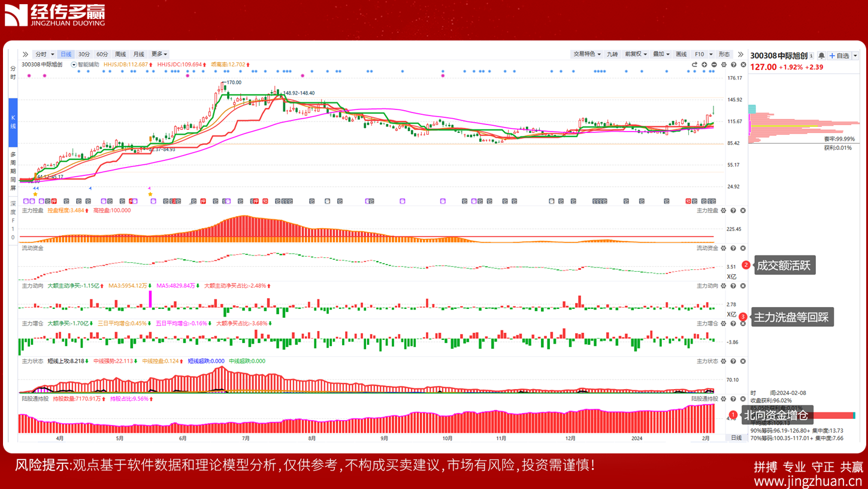Open the 交易特色 dropdown
The height and width of the screenshot is (489, 868).
(586, 54)
